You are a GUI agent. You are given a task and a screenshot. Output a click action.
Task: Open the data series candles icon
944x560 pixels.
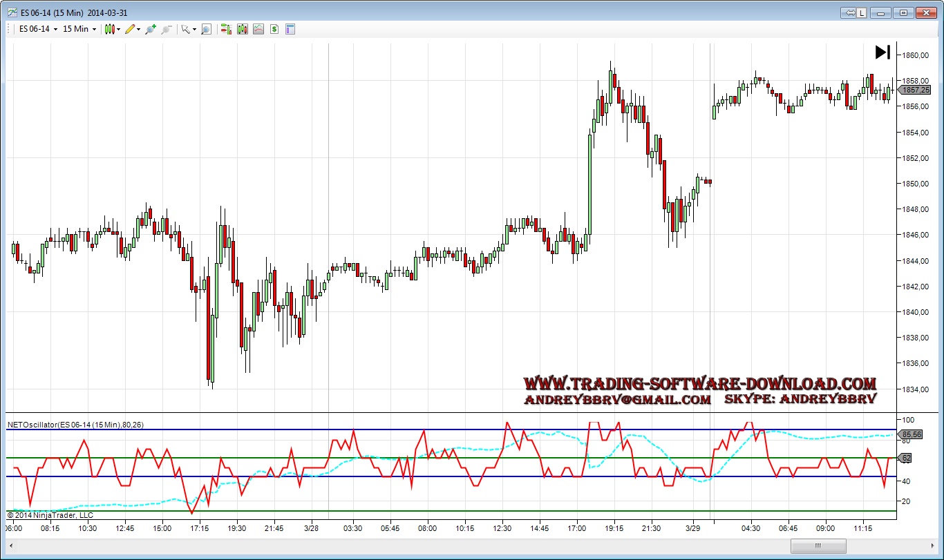pyautogui.click(x=242, y=29)
